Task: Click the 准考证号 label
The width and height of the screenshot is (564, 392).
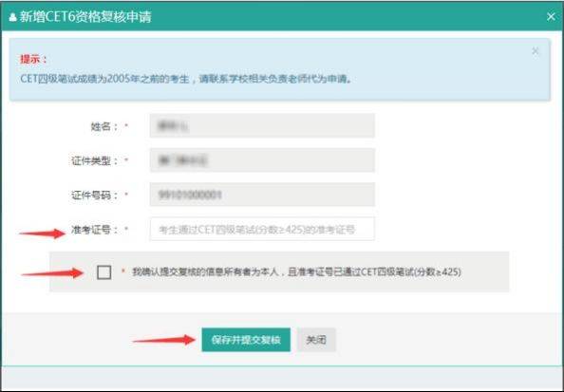Action: click(95, 230)
